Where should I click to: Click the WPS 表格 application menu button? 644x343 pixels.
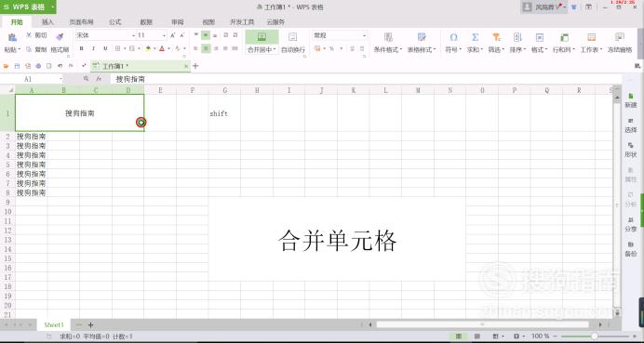pyautogui.click(x=28, y=7)
